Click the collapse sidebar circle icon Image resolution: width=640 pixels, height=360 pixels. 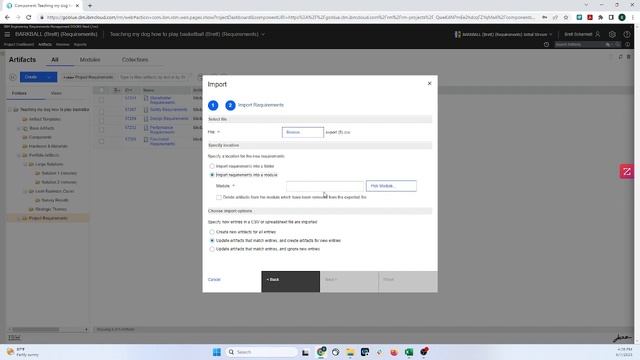click(x=13, y=77)
